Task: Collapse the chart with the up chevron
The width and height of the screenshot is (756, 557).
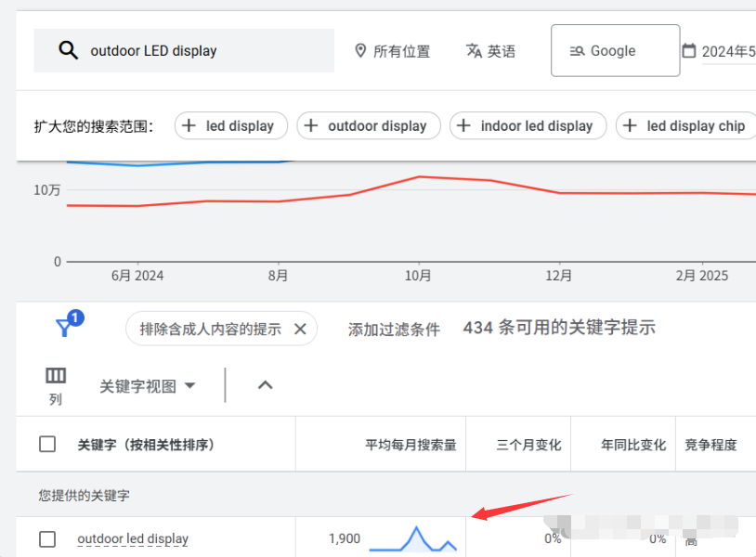Action: (x=265, y=385)
